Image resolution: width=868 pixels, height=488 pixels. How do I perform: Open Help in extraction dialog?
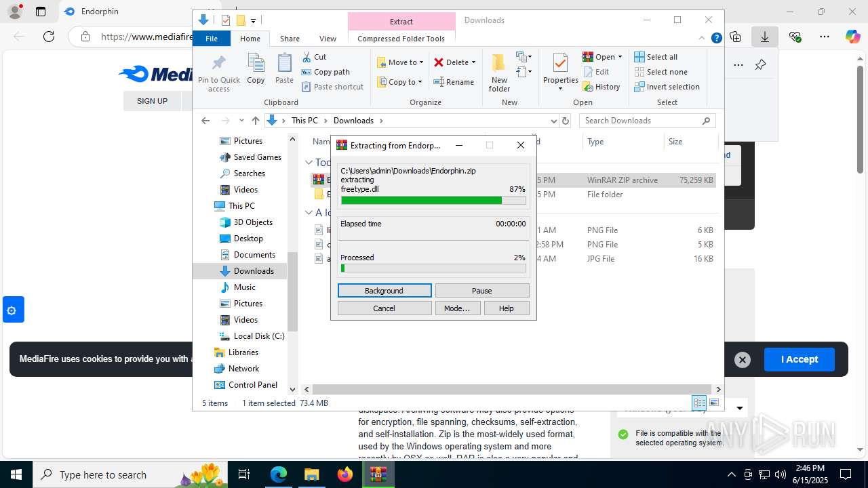507,308
